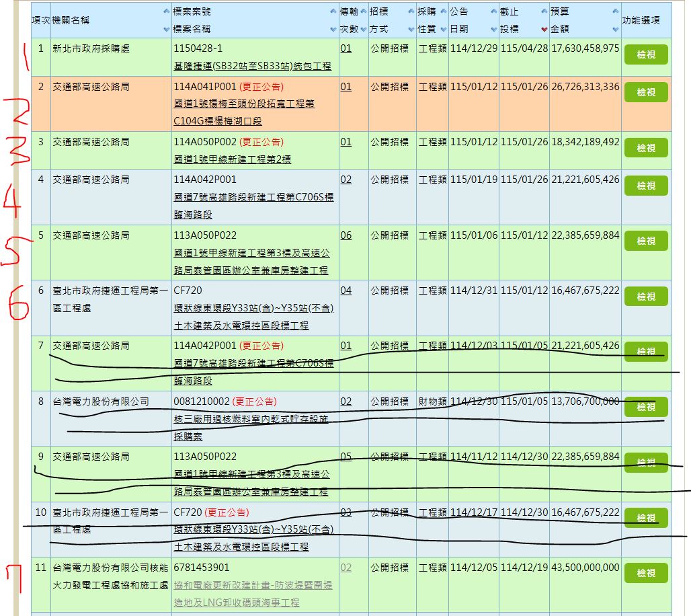Image resolution: width=691 pixels, height=616 pixels.
Task: Sort 招標方式 descending with down arrow
Action: (411, 30)
